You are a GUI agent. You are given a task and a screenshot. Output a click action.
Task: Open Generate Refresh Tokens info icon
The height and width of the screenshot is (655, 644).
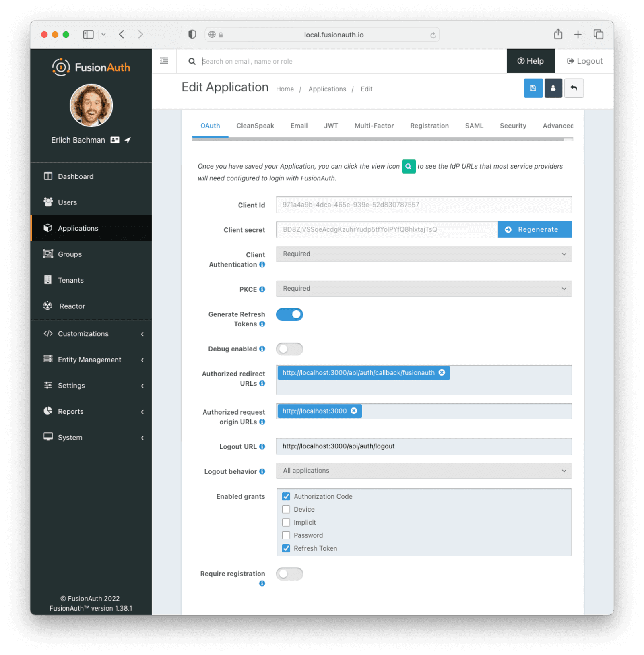[262, 324]
